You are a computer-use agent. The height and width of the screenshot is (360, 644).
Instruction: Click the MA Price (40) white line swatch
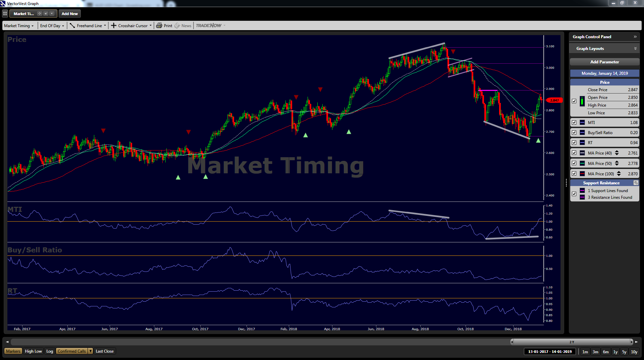point(582,153)
